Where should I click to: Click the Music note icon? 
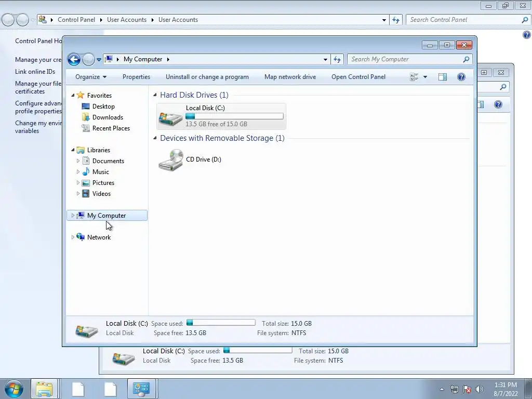(86, 171)
